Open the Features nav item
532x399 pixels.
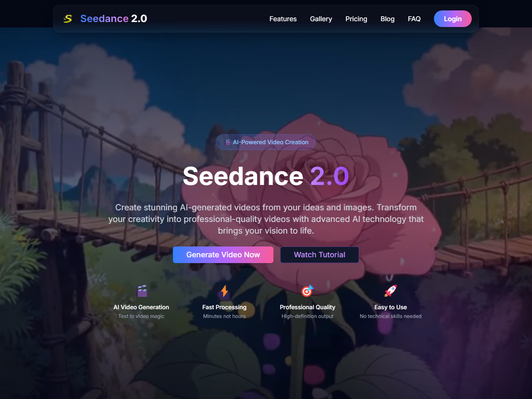click(x=283, y=19)
